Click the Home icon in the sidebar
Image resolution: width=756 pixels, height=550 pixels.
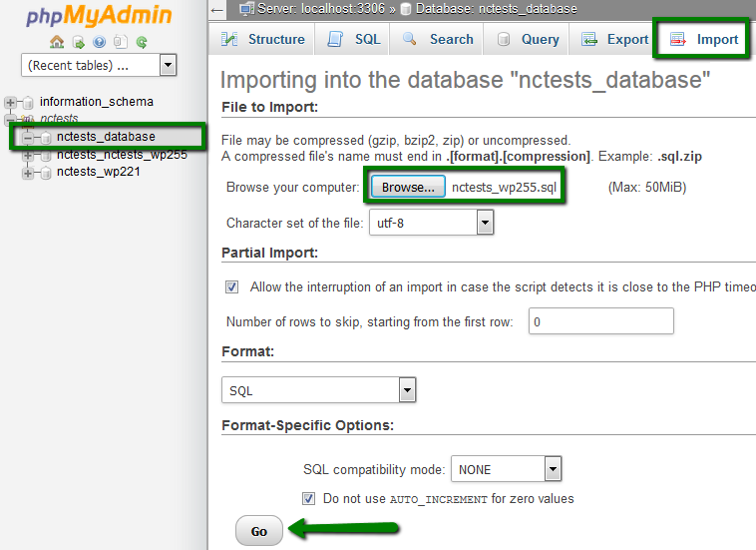coord(57,42)
